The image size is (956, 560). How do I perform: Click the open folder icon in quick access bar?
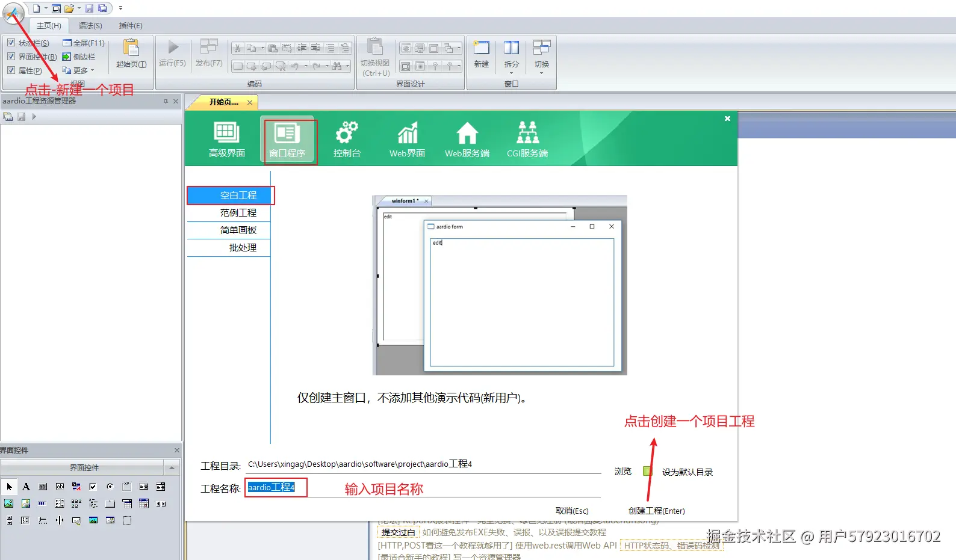(x=69, y=8)
